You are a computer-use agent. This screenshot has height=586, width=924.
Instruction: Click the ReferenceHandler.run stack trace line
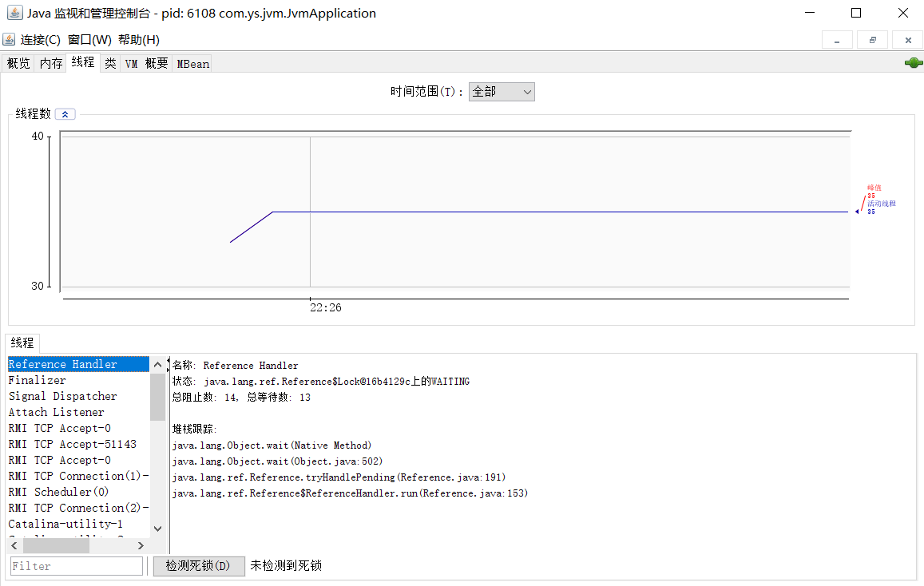pyautogui.click(x=350, y=493)
